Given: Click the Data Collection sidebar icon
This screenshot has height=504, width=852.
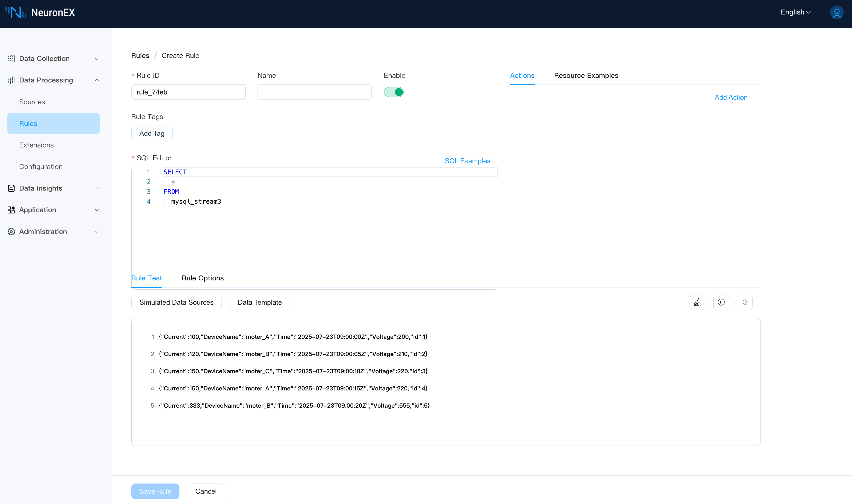Looking at the screenshot, I should 11,58.
